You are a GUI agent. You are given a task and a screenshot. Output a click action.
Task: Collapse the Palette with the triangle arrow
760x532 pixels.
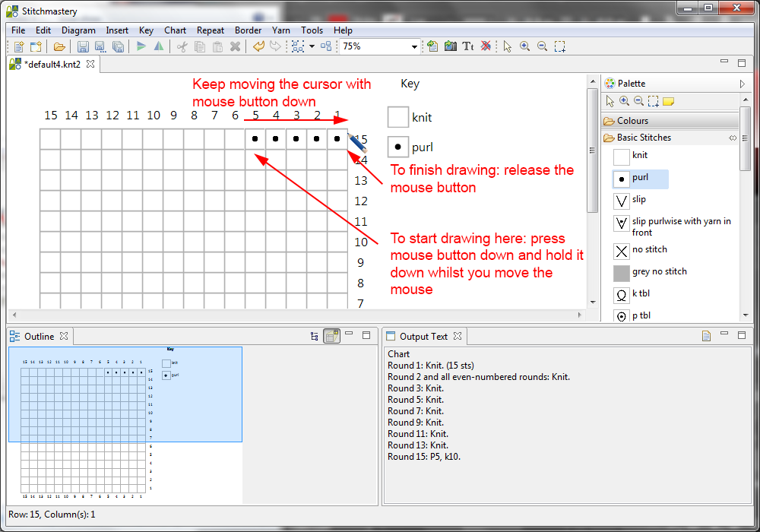coord(742,84)
